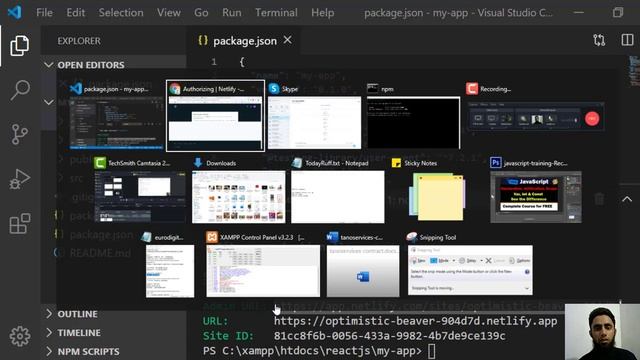
Task: Click the Site ID value in terminal
Action: click(x=389, y=336)
